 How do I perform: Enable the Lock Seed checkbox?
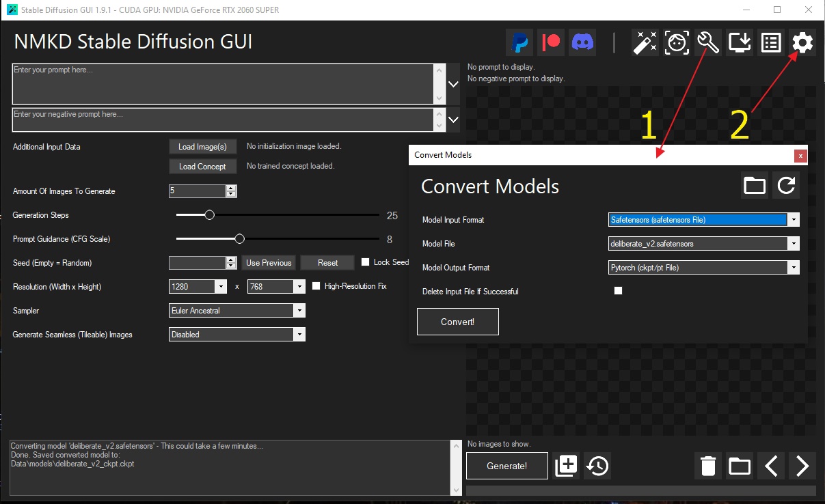click(365, 262)
